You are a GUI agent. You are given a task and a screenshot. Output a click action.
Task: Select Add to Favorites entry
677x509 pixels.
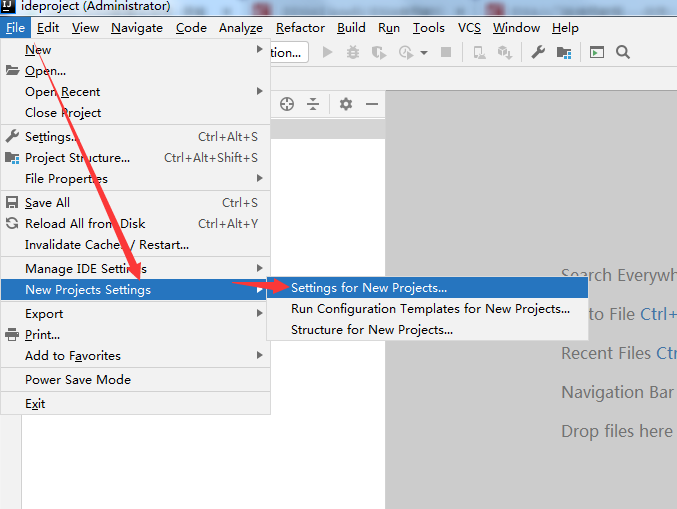pos(135,356)
